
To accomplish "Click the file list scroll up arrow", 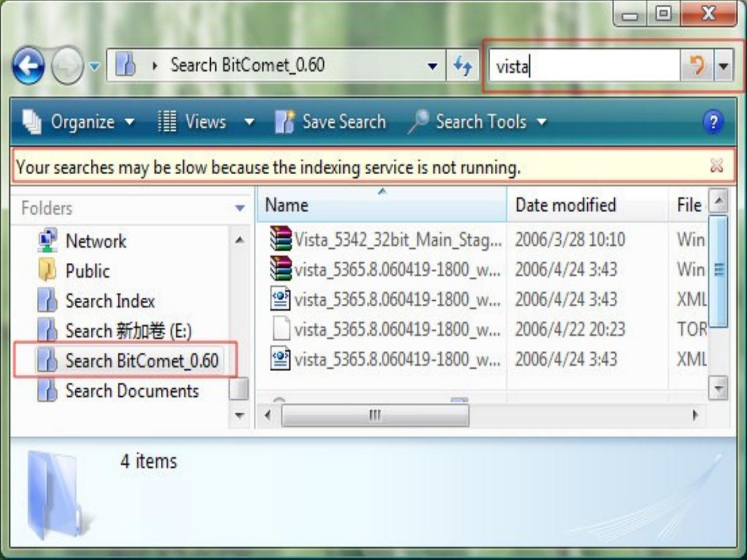I will click(718, 200).
